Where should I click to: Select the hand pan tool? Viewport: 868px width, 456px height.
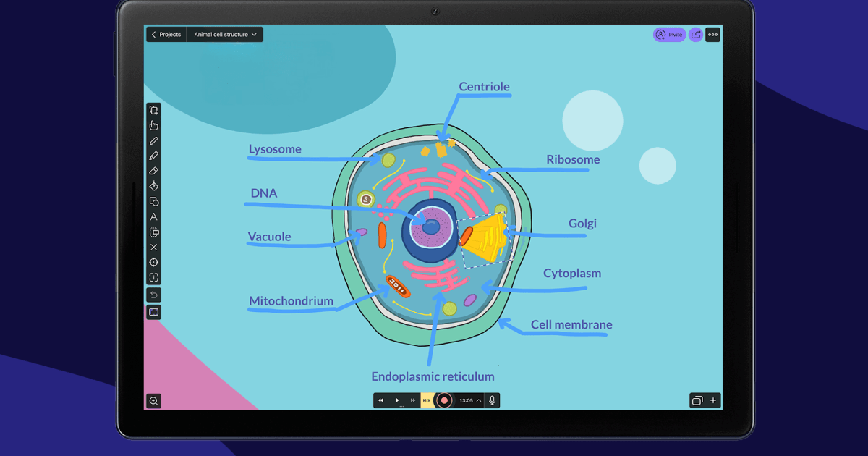(x=153, y=125)
